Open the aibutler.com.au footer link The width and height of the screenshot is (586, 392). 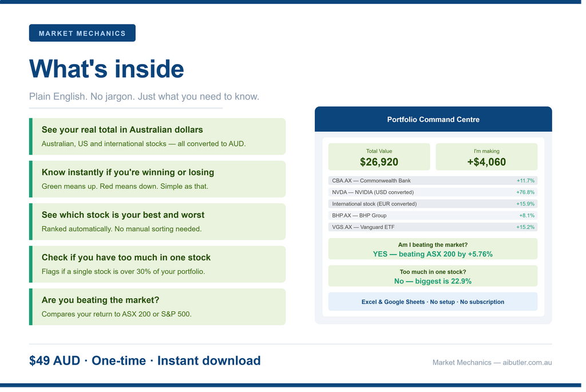(527, 362)
